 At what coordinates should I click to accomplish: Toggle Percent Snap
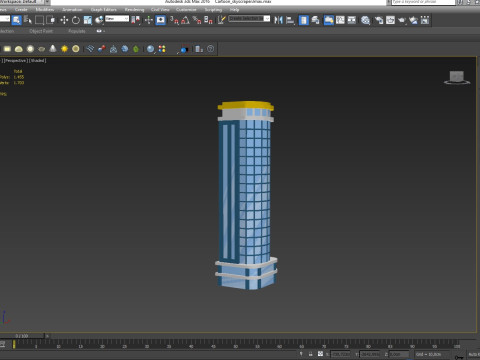(x=197, y=20)
